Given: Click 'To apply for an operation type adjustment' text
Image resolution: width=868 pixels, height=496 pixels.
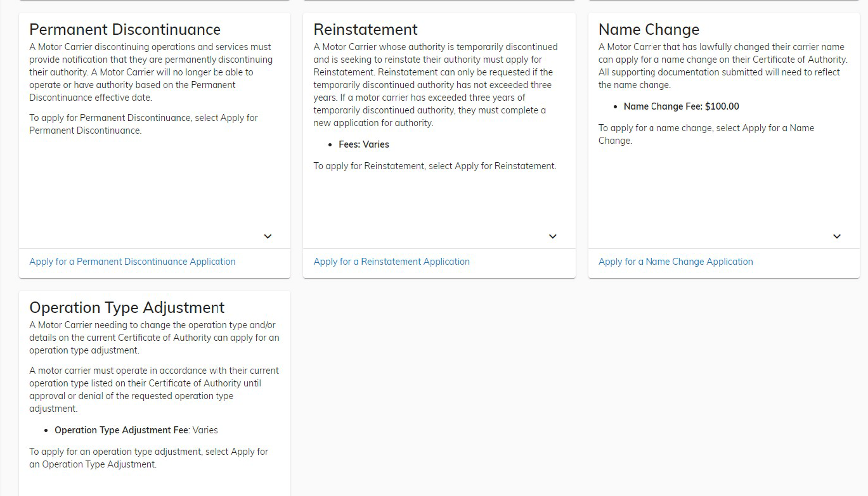Looking at the screenshot, I should (149, 458).
